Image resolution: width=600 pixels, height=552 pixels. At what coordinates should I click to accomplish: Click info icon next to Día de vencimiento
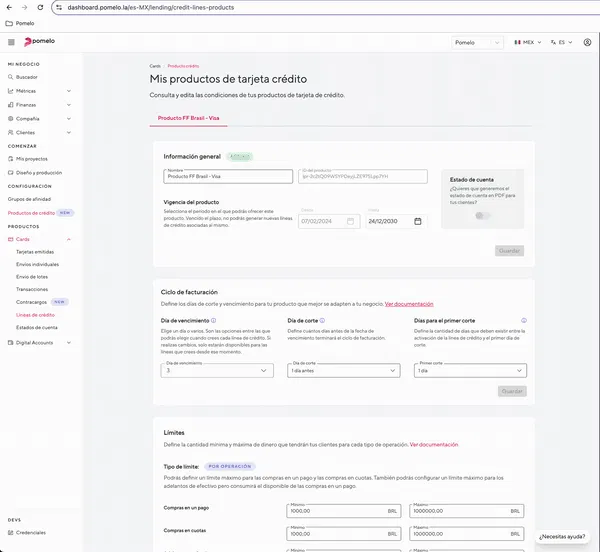tap(214, 321)
